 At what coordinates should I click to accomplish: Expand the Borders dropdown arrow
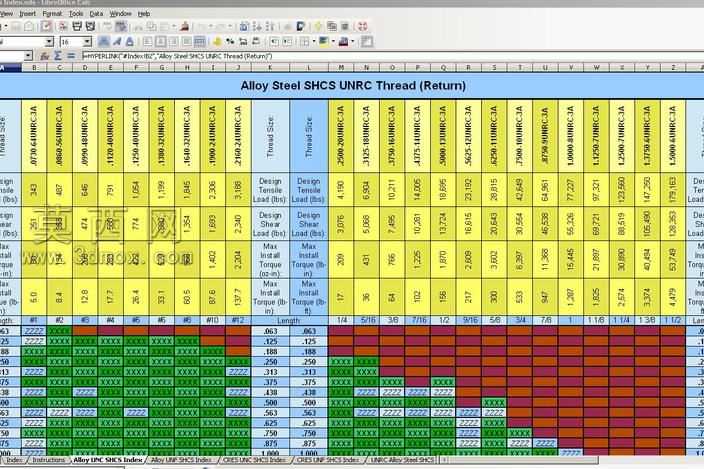tap(314, 42)
